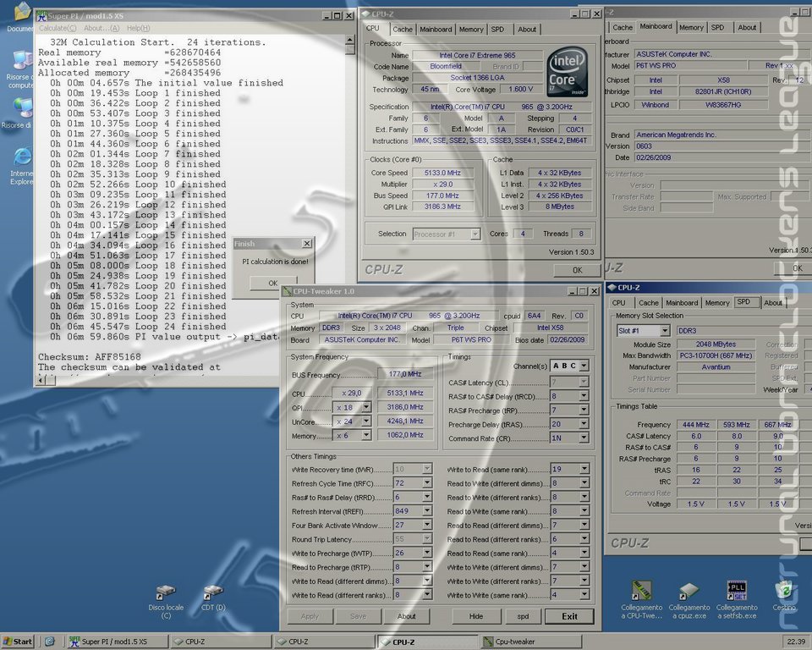Open Calculate menu in Super PI
Image resolution: width=812 pixels, height=650 pixels.
coord(58,28)
